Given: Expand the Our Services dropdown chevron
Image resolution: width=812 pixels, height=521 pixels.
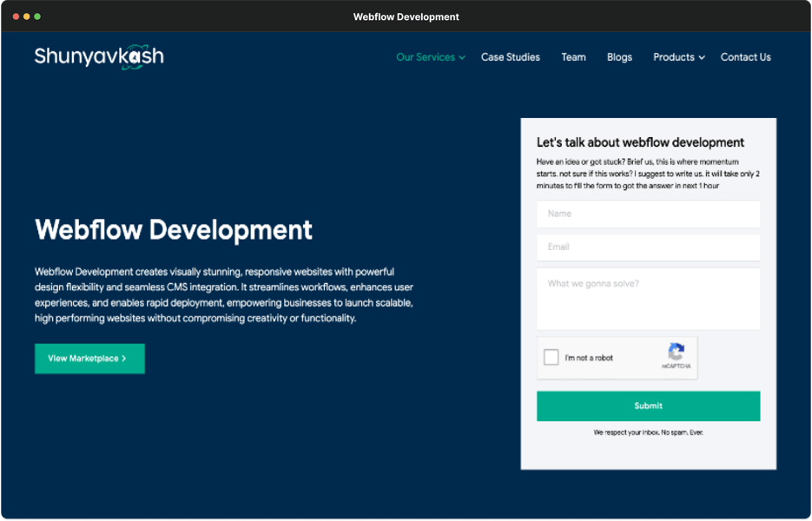Looking at the screenshot, I should [x=462, y=57].
